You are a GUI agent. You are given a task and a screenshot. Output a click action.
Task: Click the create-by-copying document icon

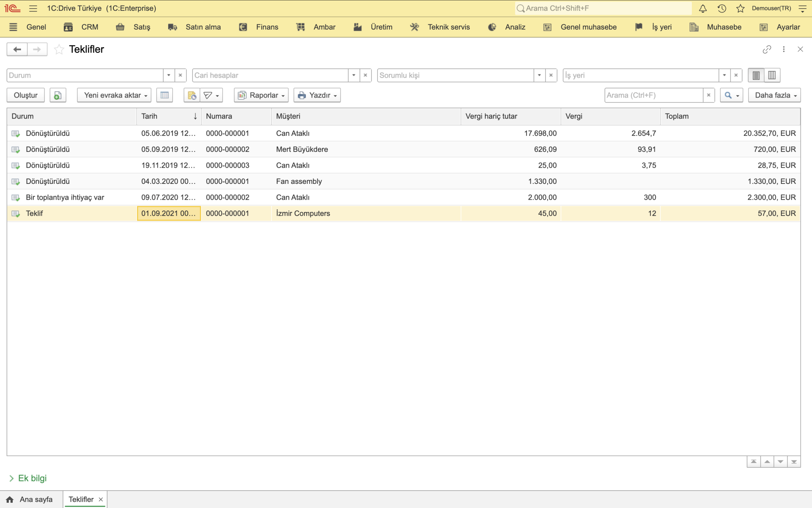[x=58, y=95]
